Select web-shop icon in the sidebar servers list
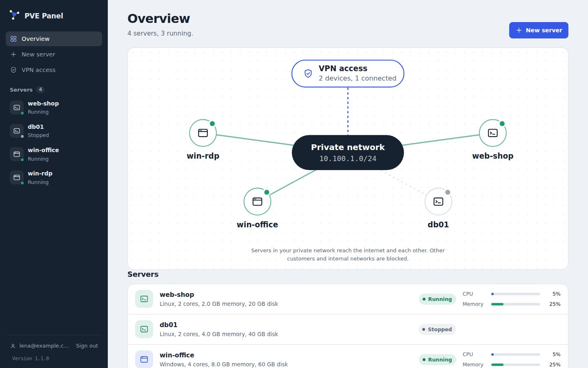Viewport: 588px width, 368px height. (x=17, y=108)
